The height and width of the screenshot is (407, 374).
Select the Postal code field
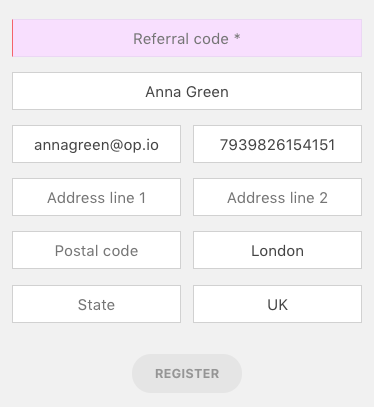[96, 250]
